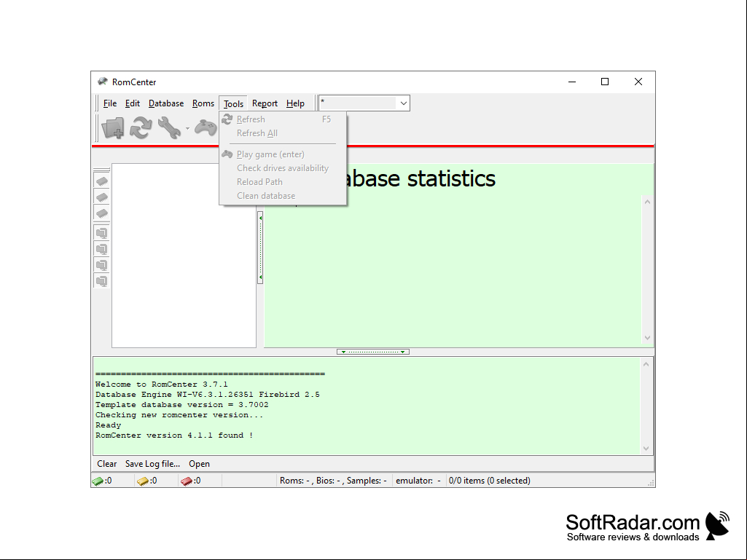Screen dimensions: 747x560
Task: Open the Report menu
Action: point(265,103)
